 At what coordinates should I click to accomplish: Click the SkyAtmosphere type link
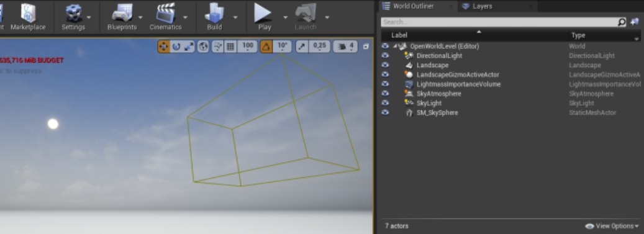pyautogui.click(x=591, y=94)
